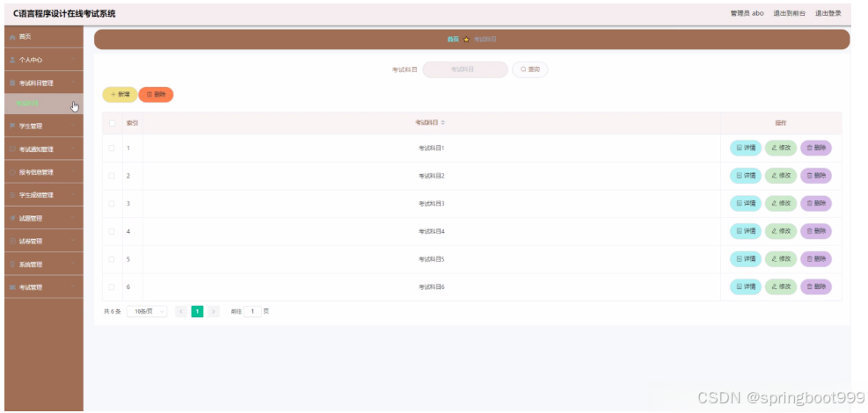Open 详情 for 考试科目6 row
The width and height of the screenshot is (868, 413).
746,287
